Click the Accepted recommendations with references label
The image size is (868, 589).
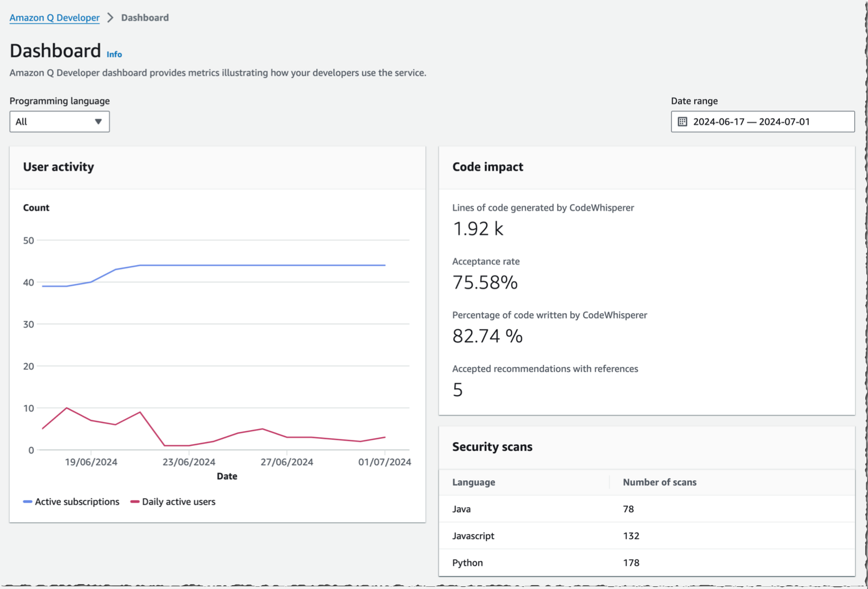tap(545, 369)
